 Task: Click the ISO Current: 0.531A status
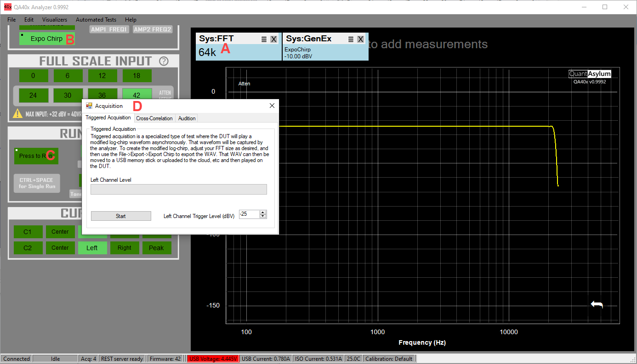coord(318,359)
